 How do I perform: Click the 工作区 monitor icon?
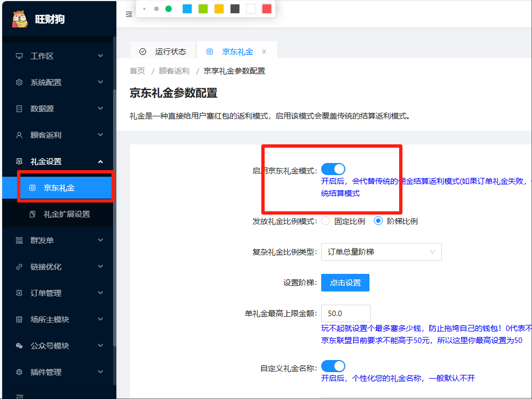(19, 56)
